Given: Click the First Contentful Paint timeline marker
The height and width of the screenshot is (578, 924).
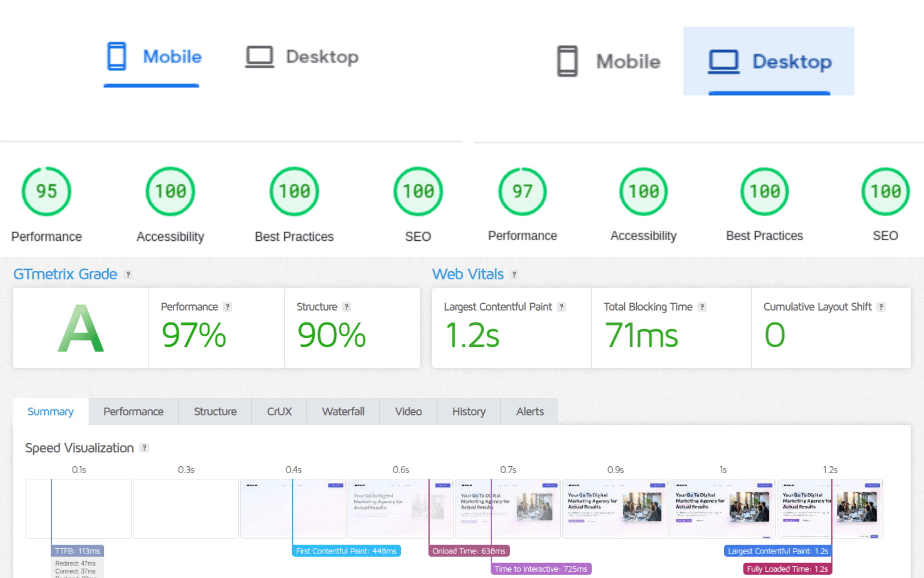Looking at the screenshot, I should click(346, 551).
